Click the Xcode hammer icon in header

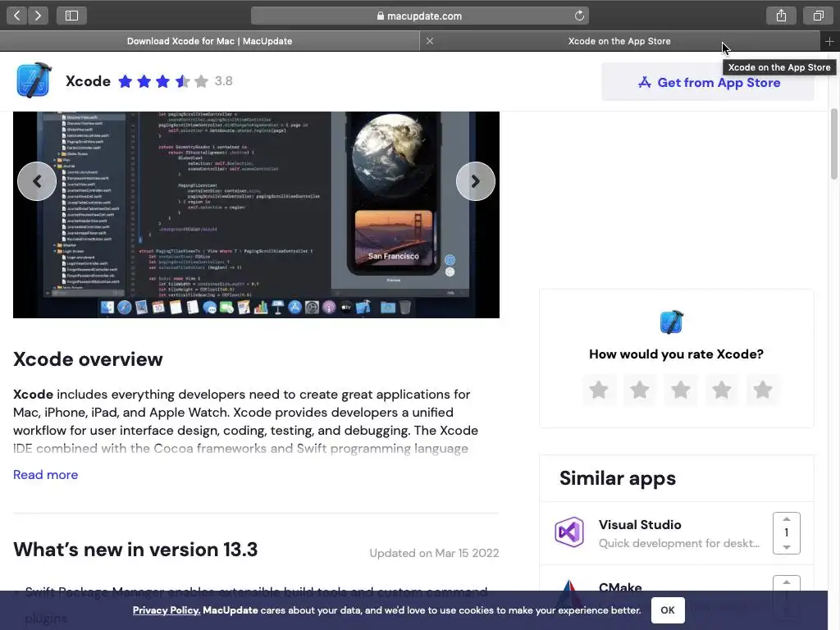[34, 81]
